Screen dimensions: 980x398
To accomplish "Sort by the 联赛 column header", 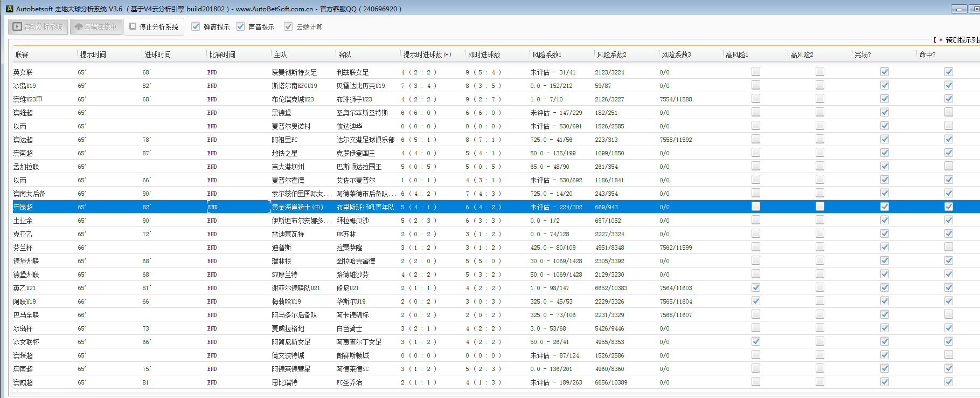I will [x=22, y=54].
